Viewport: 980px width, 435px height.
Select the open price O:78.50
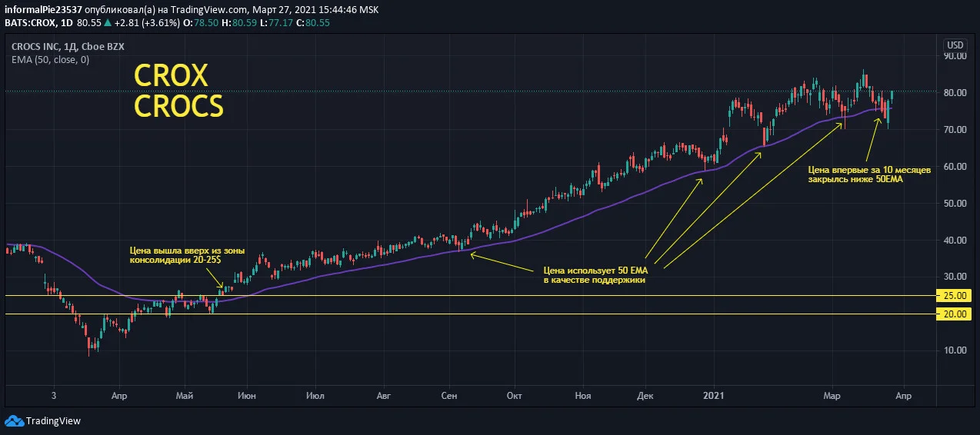tap(199, 23)
